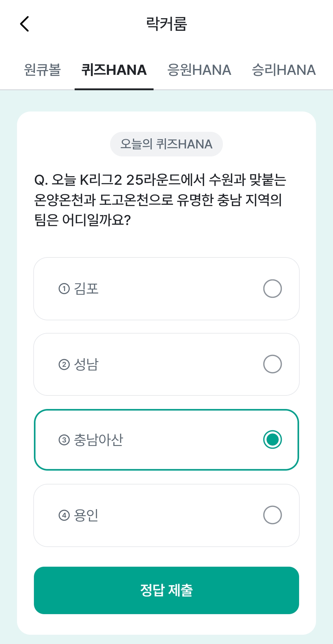Click the circled number 4 icon

coord(64,515)
